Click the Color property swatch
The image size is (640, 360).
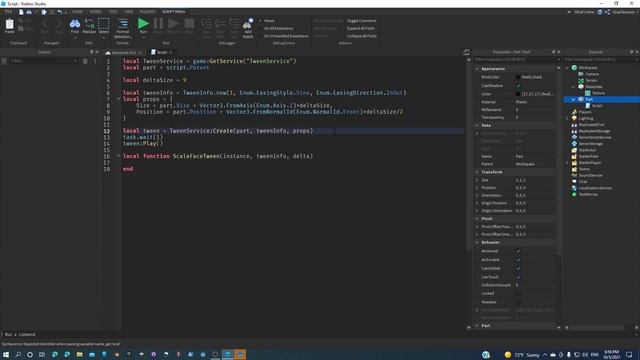(518, 94)
